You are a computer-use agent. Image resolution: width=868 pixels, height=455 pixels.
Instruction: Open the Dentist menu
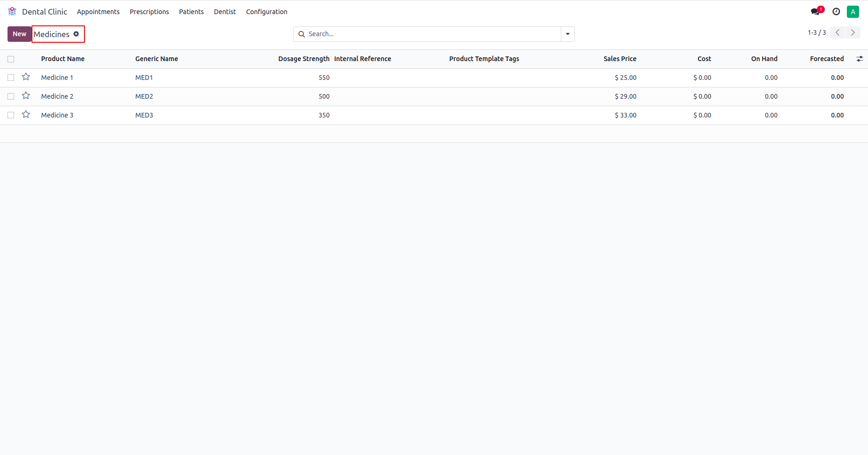coord(225,12)
